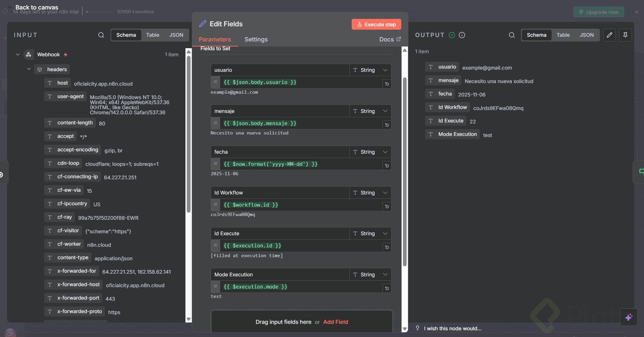Collapse the Webhook input tree

(18, 55)
